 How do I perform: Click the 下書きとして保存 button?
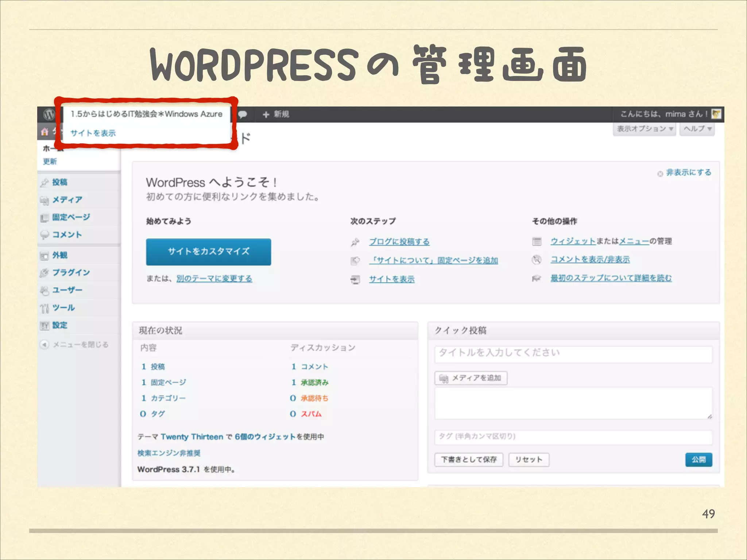[x=469, y=460]
